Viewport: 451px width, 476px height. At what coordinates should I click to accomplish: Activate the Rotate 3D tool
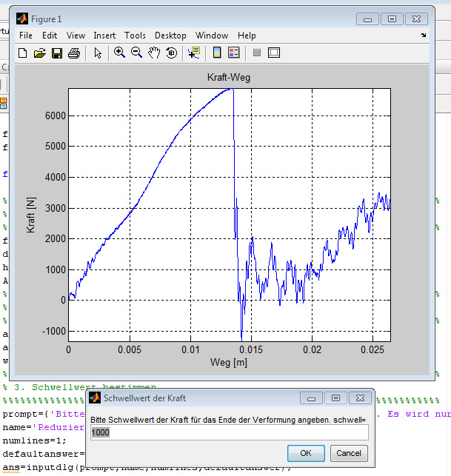point(172,53)
